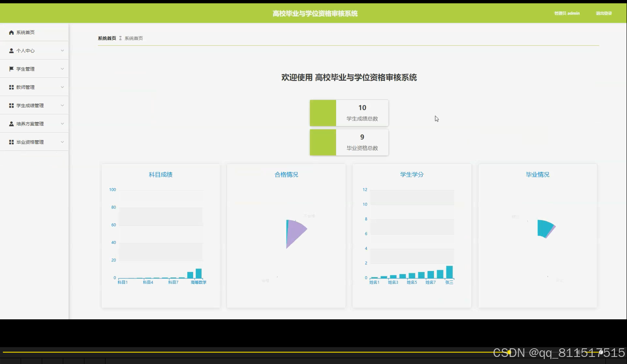Click the 学生学分 chart title
Screen dimensions: 627x364
pyautogui.click(x=412, y=175)
